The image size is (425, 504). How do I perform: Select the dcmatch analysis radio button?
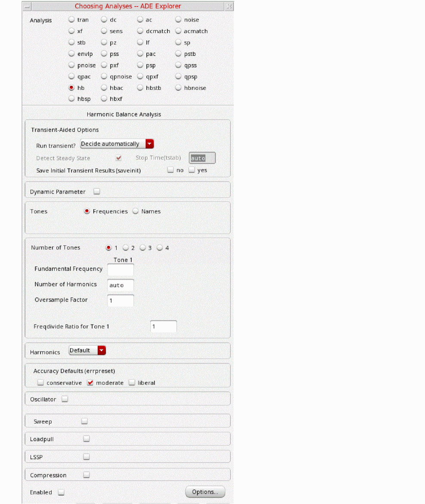[140, 31]
